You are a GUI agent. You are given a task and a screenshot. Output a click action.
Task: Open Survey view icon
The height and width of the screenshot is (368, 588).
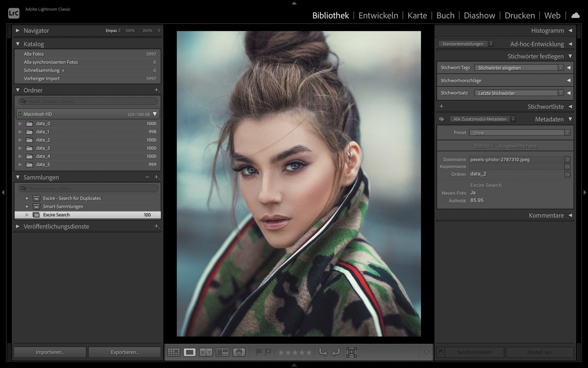223,352
